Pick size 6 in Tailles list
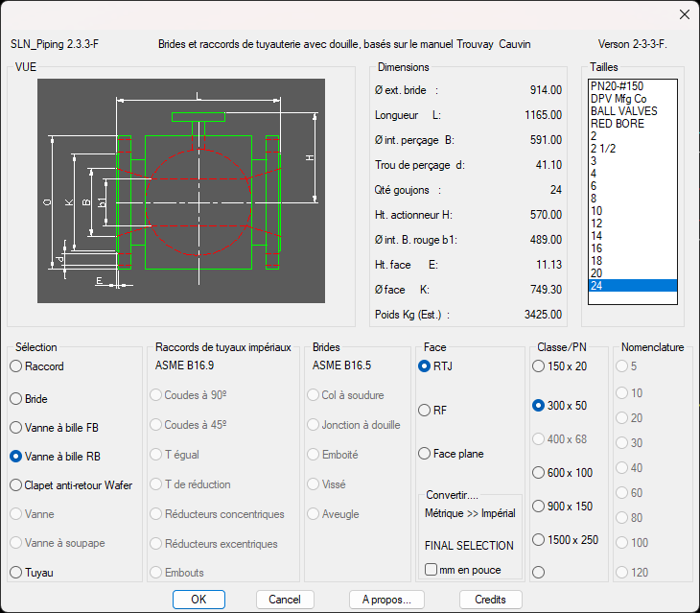The height and width of the screenshot is (613, 700). [633, 186]
